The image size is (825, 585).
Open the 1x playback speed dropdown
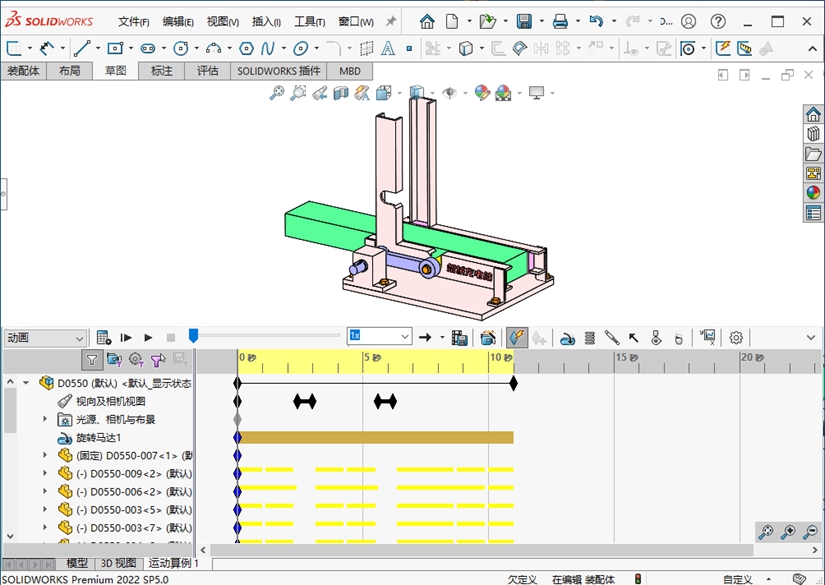pyautogui.click(x=404, y=337)
